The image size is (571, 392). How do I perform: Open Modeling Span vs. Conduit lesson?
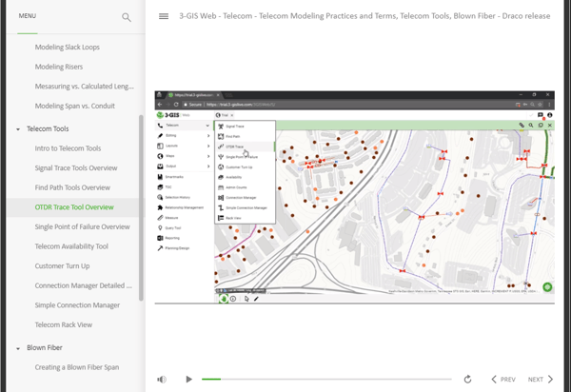pyautogui.click(x=74, y=106)
